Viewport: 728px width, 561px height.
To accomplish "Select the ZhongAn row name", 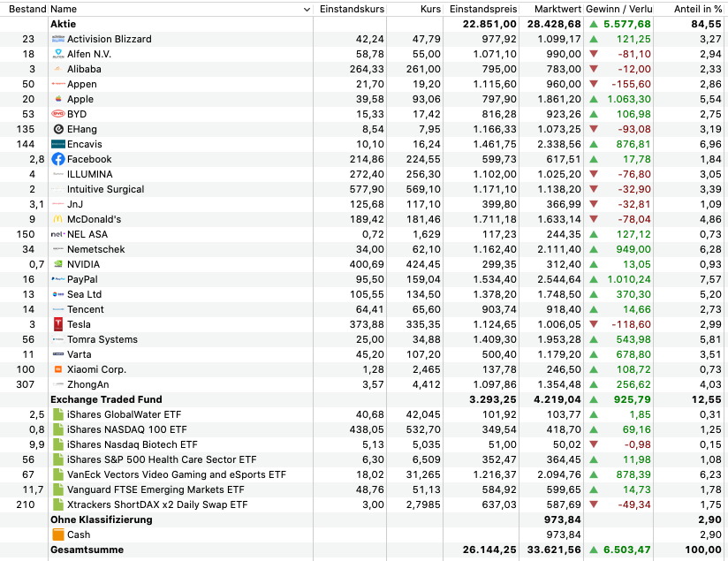I will (87, 384).
